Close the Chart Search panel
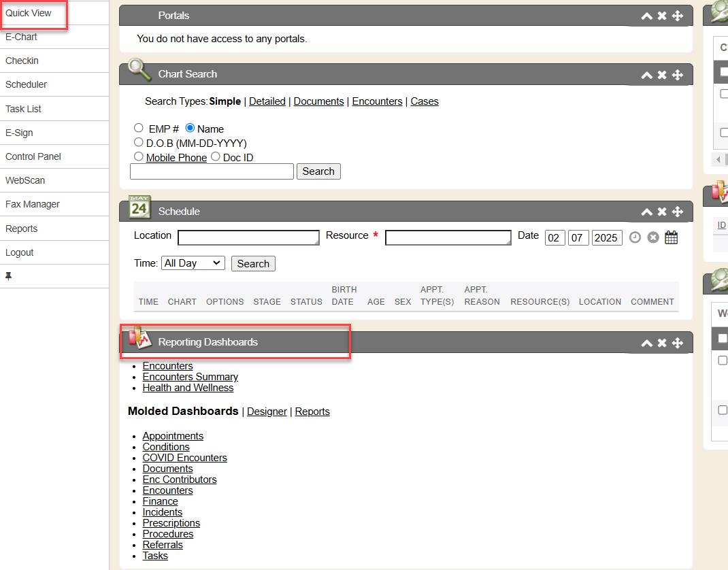Screen dimensions: 728x570 click(662, 74)
